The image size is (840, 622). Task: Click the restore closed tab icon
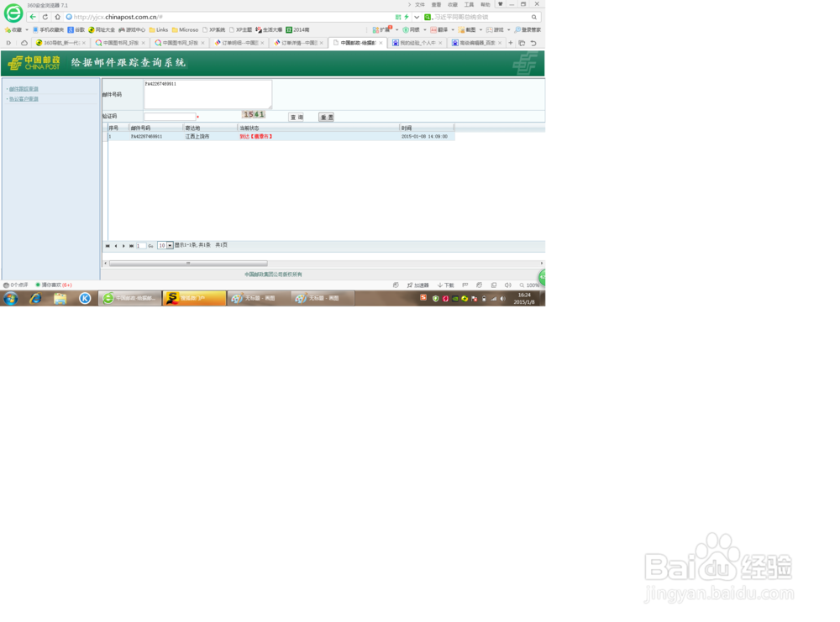click(533, 43)
